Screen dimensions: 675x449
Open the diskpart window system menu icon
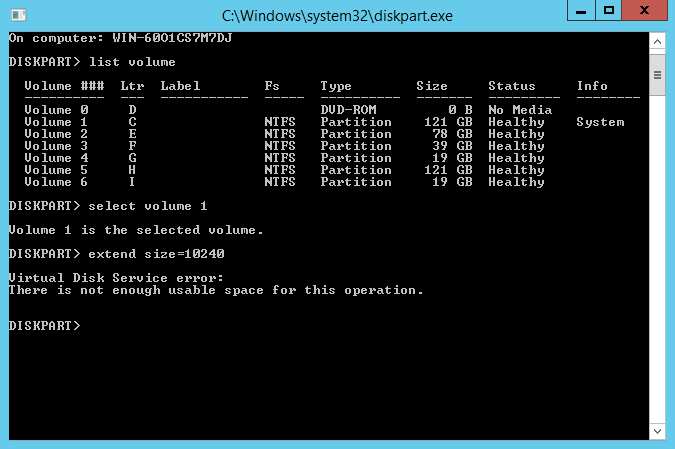click(x=19, y=15)
